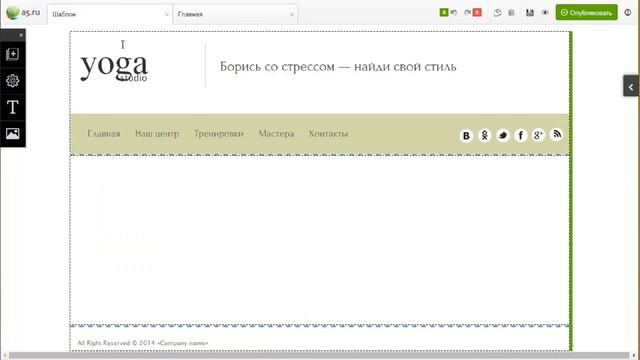Close the Шаблон tab
The height and width of the screenshot is (360, 640).
point(167,14)
